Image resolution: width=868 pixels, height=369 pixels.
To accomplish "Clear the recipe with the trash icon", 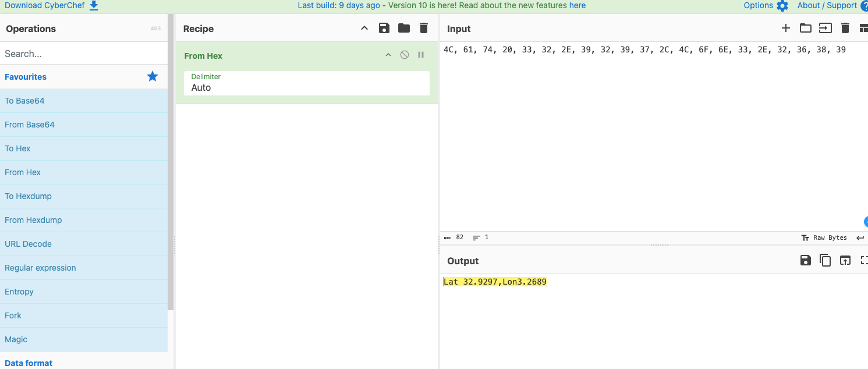I will click(424, 29).
